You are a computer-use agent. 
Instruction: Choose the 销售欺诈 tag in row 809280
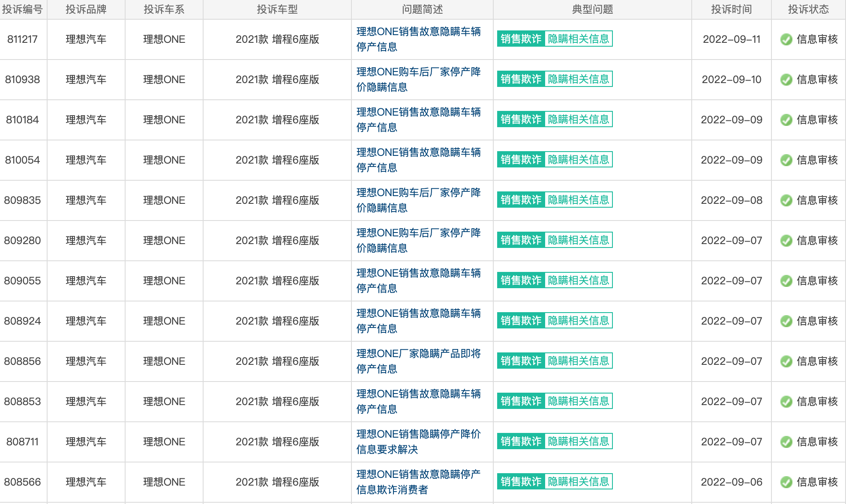click(x=521, y=240)
